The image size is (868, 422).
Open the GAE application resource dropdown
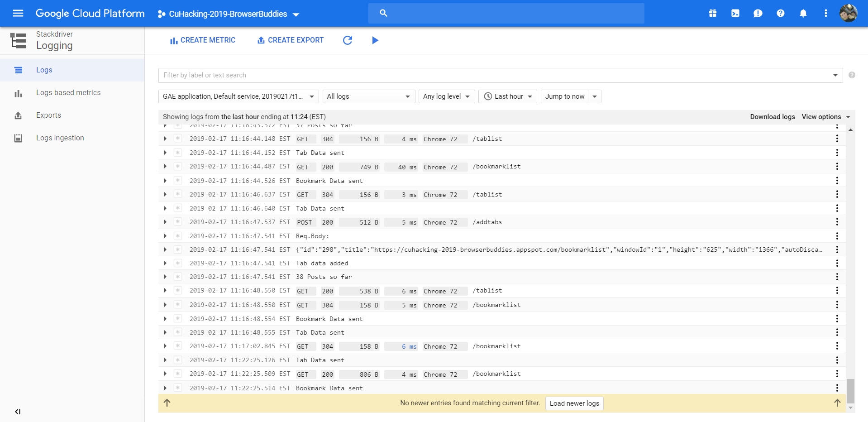238,96
